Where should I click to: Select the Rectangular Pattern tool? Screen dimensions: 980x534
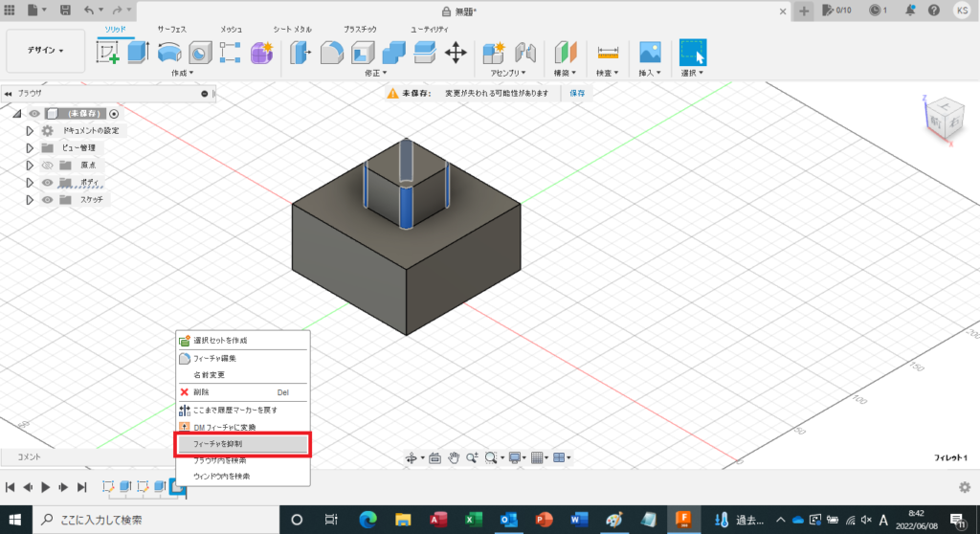tap(230, 53)
